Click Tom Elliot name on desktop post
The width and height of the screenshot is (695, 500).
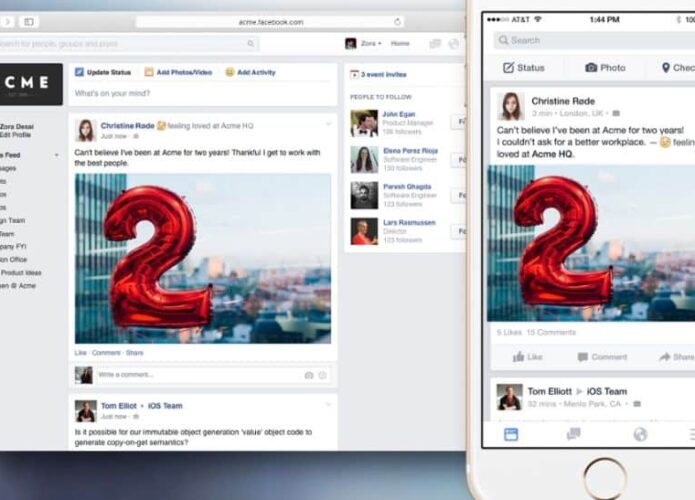pyautogui.click(x=119, y=406)
